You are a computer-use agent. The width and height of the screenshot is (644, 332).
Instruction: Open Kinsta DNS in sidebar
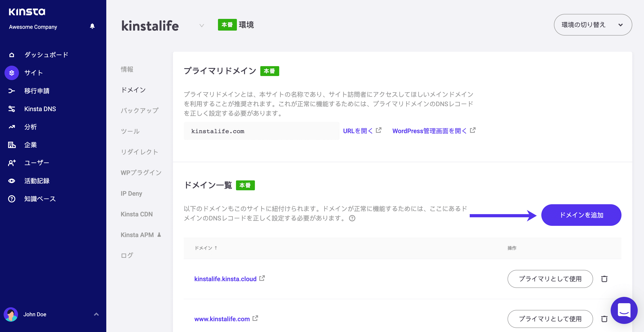coord(40,109)
